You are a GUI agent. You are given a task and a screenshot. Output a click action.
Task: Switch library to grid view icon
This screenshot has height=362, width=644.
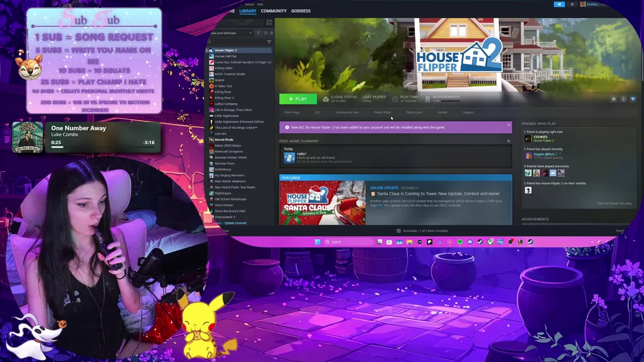click(269, 23)
